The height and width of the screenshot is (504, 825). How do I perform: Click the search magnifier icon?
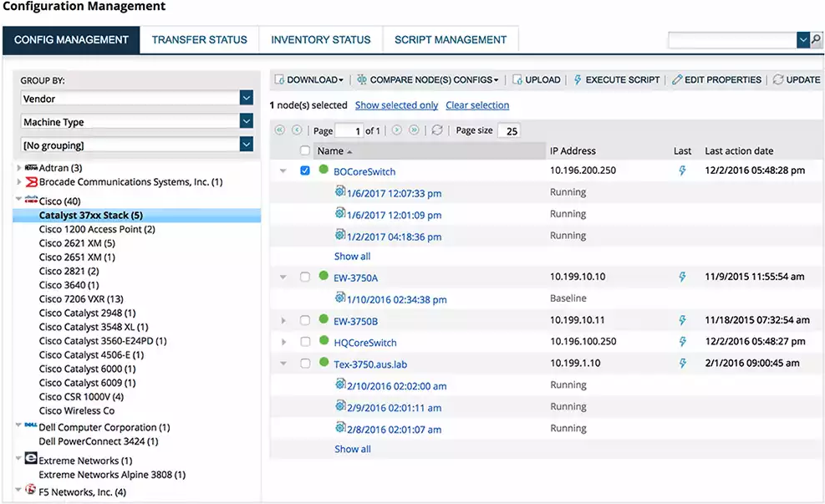click(x=816, y=39)
